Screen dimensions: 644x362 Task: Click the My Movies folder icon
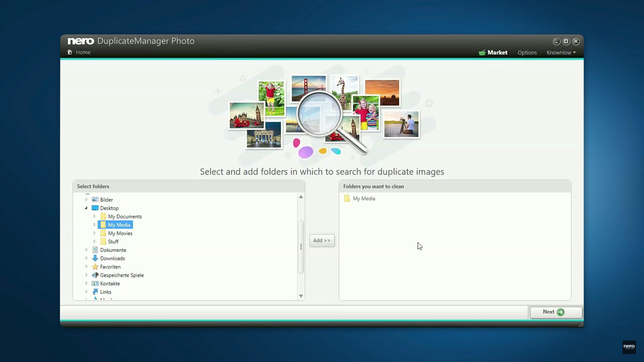pos(103,233)
